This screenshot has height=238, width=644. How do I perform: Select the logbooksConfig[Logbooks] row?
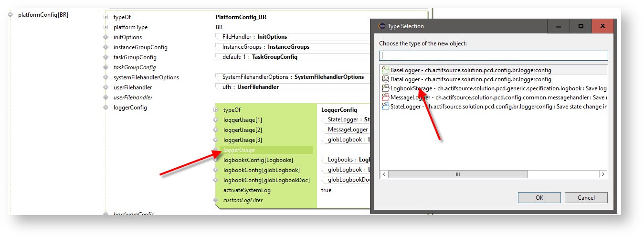tap(258, 160)
